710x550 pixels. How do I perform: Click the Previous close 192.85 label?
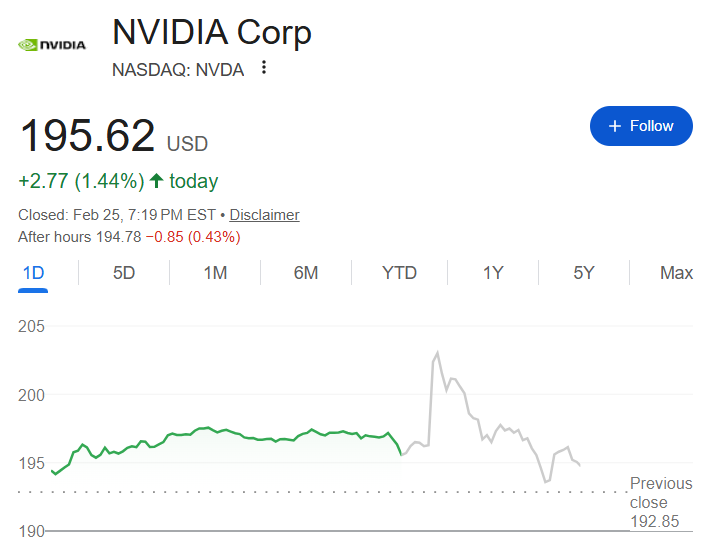[660, 503]
